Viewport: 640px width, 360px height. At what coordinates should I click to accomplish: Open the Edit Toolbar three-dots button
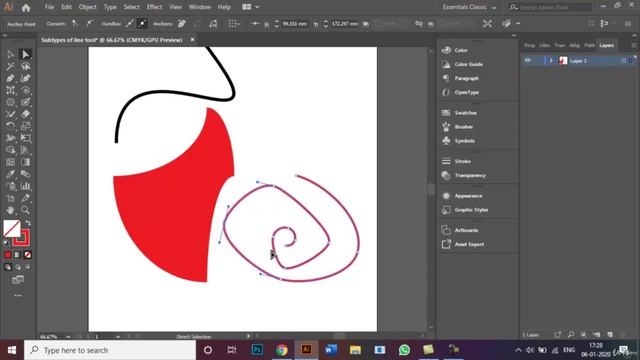[18, 295]
